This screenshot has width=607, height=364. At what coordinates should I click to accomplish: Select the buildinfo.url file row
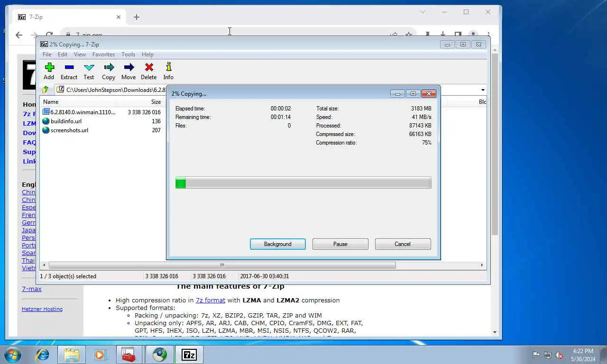[x=101, y=121]
